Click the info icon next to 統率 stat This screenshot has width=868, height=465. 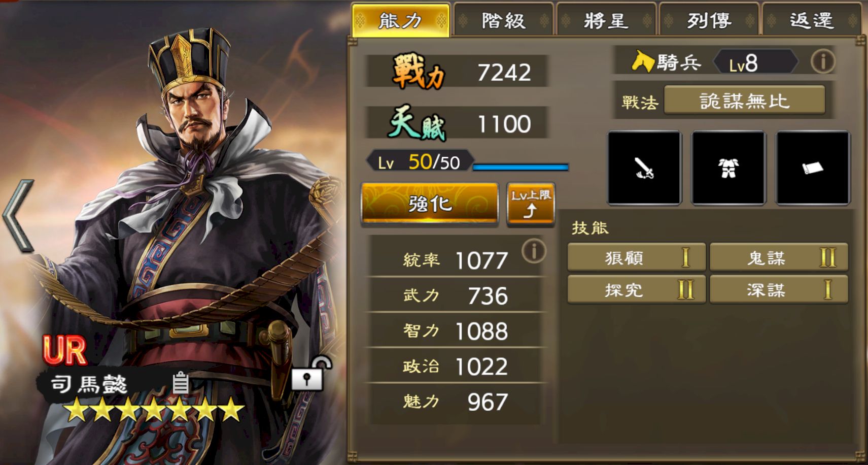tap(534, 251)
